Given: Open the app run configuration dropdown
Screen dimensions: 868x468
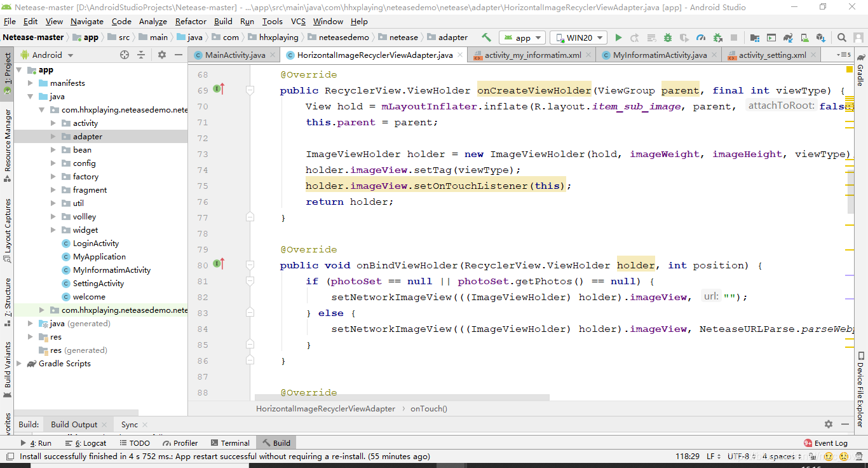Looking at the screenshot, I should pos(522,38).
